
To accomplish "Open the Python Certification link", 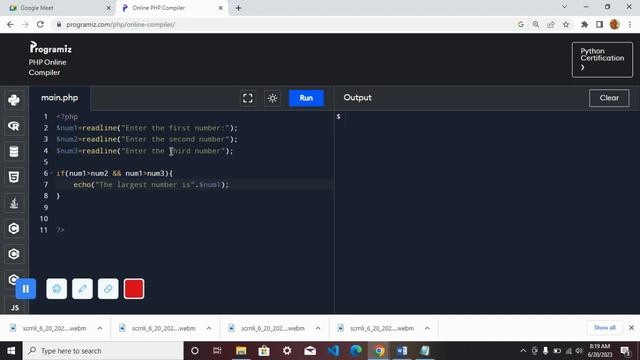I will [x=602, y=60].
